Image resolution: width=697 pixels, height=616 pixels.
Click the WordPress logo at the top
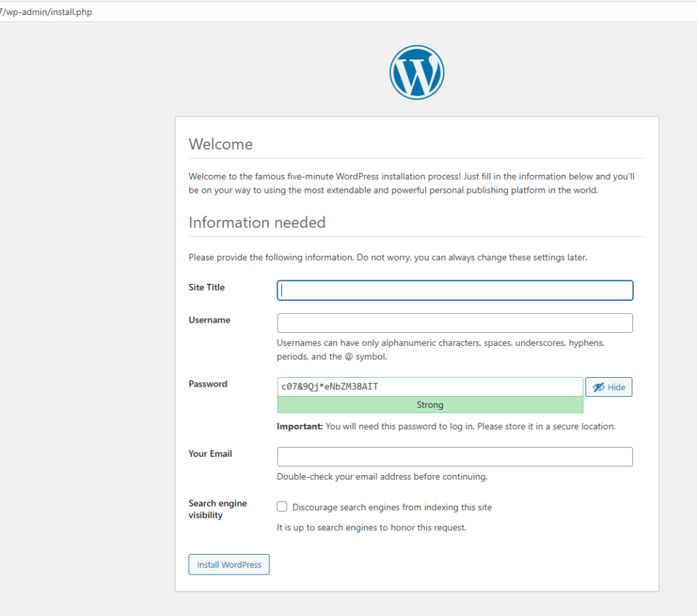[417, 74]
